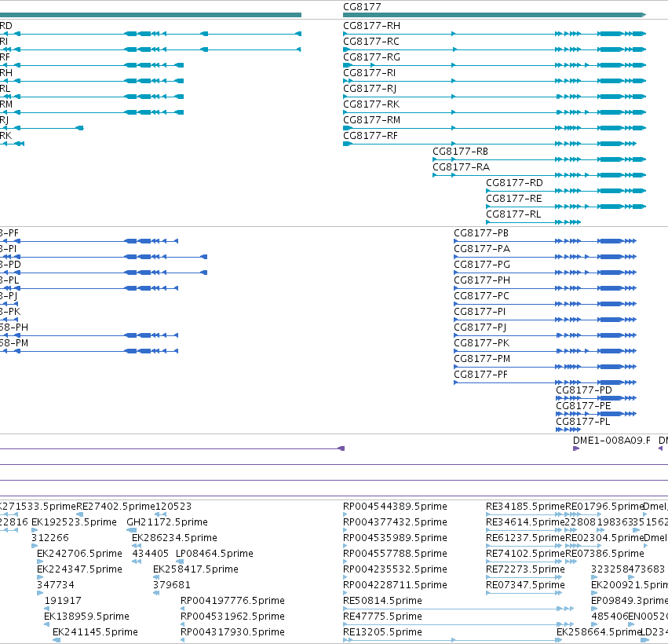Click the 434405 EST label
The image size is (668, 644).
[151, 554]
